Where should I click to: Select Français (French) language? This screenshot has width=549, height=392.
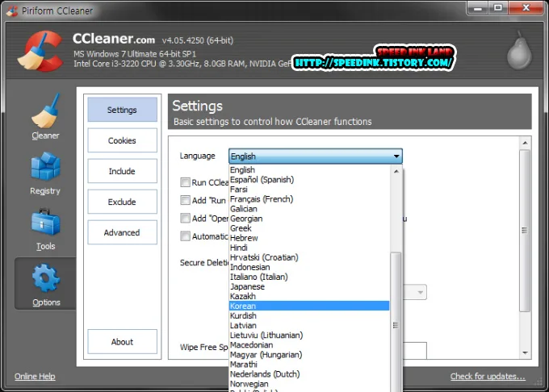coord(309,199)
